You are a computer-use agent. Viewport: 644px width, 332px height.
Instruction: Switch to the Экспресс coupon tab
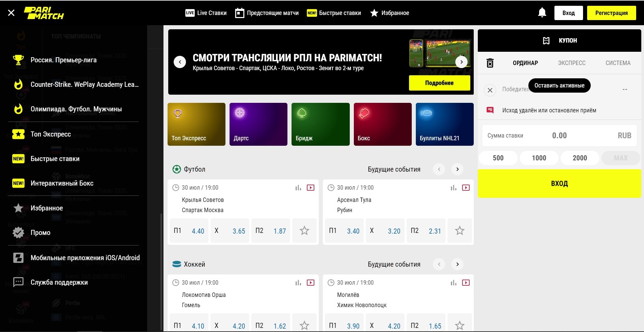click(572, 63)
